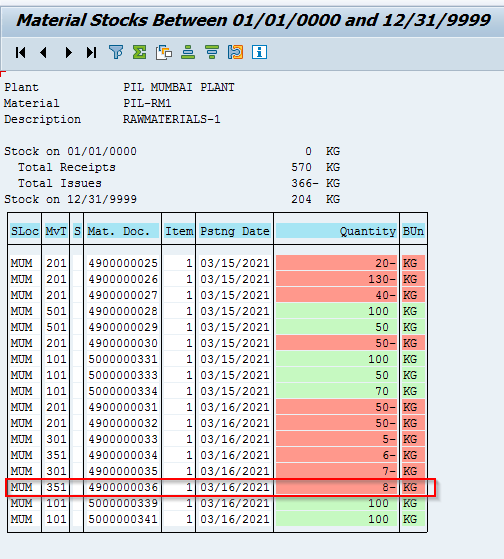Select movement type 501 for document 4900000028
Image resolution: width=504 pixels, height=559 pixels.
point(56,311)
